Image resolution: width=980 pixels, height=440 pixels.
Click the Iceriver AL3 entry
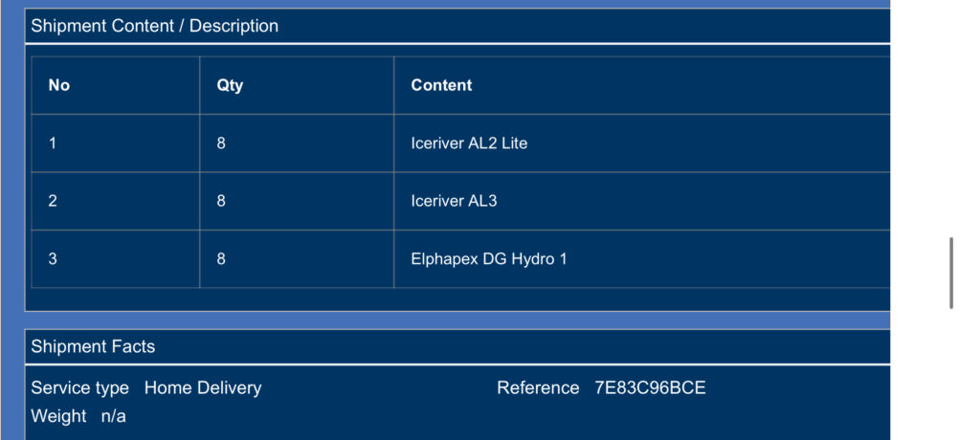(x=454, y=201)
